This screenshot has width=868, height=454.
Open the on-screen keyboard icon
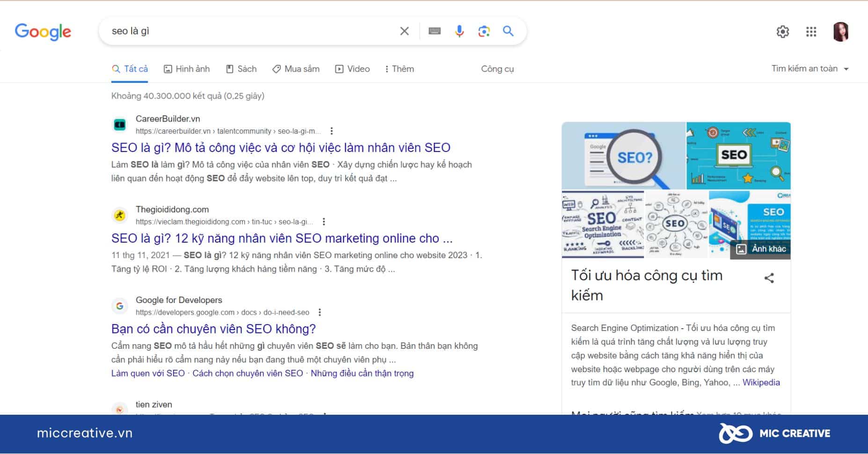click(x=434, y=31)
